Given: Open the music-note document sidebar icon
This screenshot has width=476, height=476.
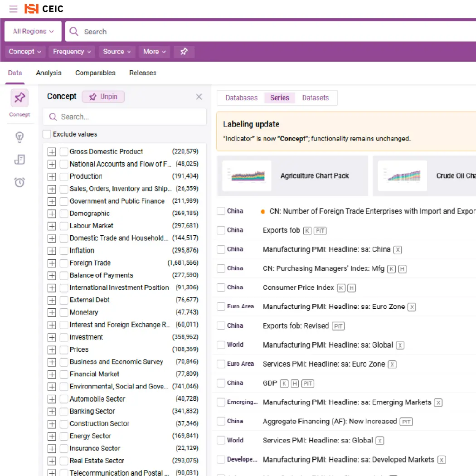Looking at the screenshot, I should click(x=19, y=160).
